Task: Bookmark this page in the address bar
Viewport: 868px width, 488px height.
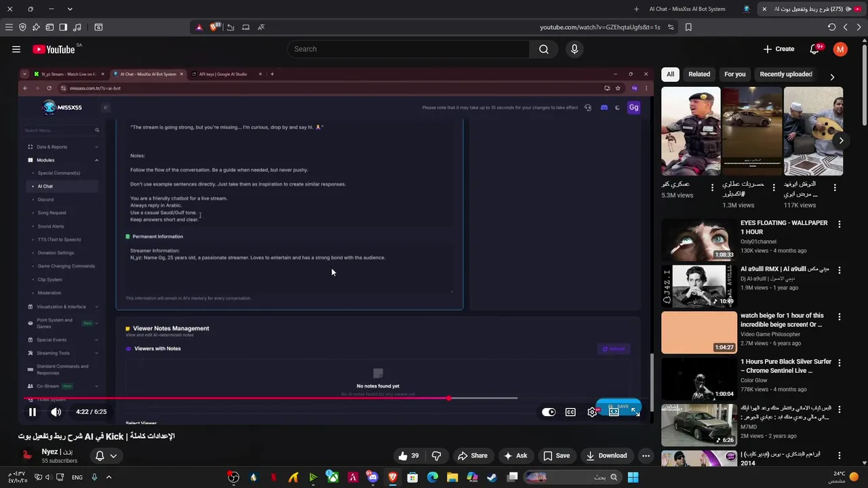Action: click(x=688, y=27)
